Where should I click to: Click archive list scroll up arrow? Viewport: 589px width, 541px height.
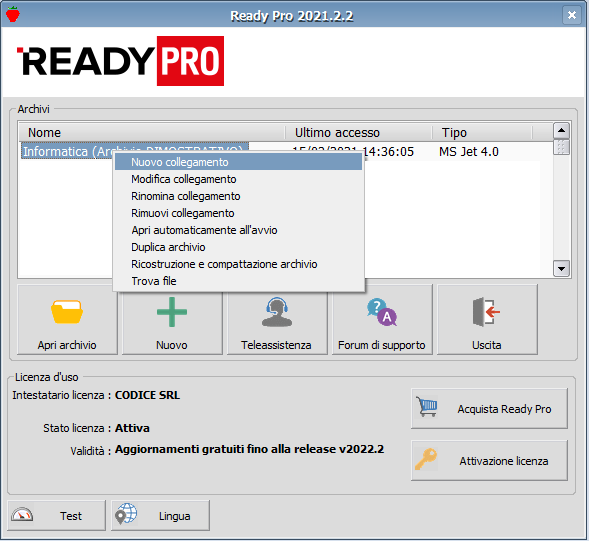tap(561, 131)
